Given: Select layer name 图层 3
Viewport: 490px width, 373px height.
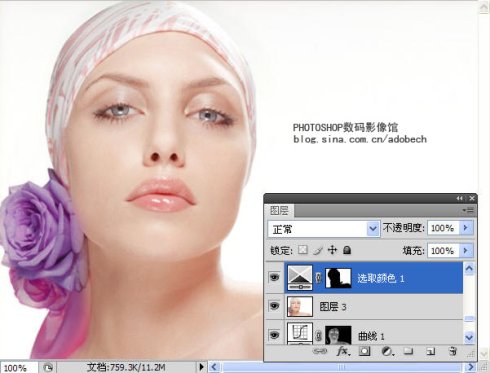Looking at the screenshot, I should (x=333, y=307).
